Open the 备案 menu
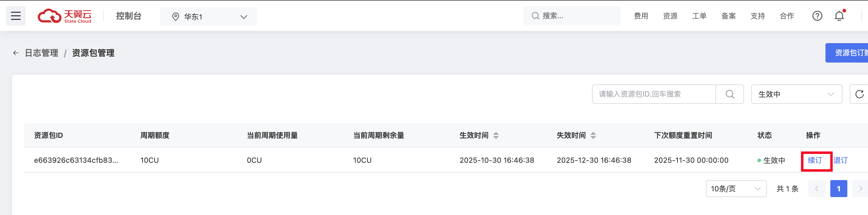868x215 pixels. pos(728,16)
